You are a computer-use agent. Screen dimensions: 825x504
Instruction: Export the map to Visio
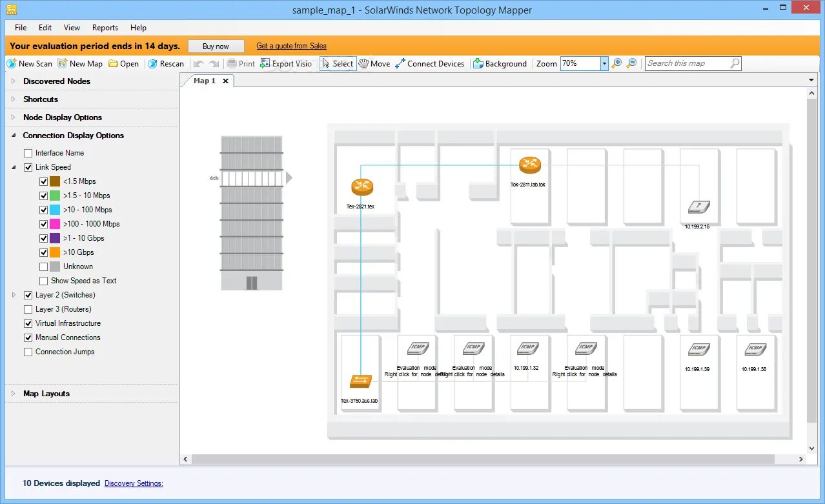point(286,63)
